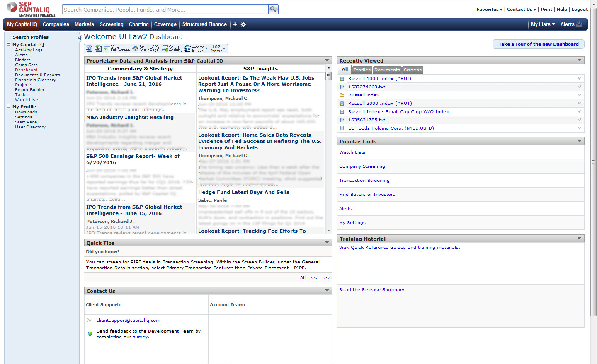Click Create Activity toolbar icon
Viewport: 597px width, 364px height.
172,48
